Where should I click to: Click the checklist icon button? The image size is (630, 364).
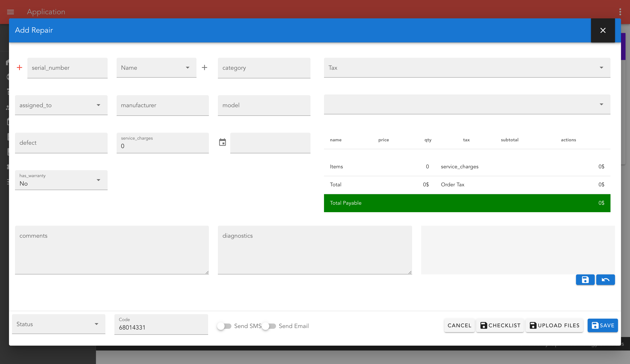[x=500, y=325]
